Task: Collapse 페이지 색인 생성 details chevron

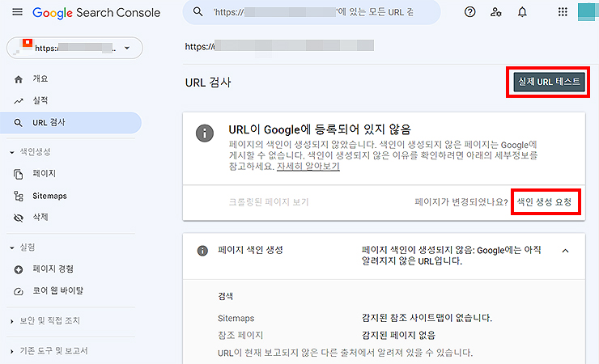Action: pos(565,251)
